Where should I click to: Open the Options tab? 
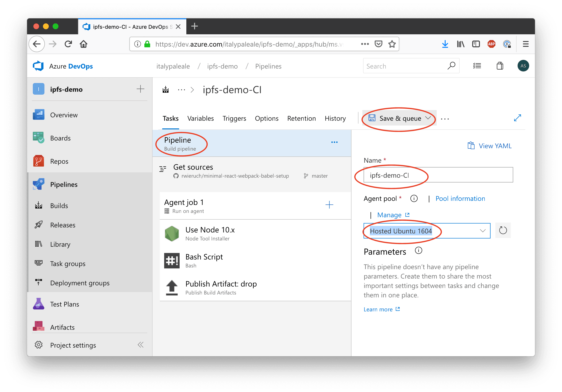[x=267, y=119]
